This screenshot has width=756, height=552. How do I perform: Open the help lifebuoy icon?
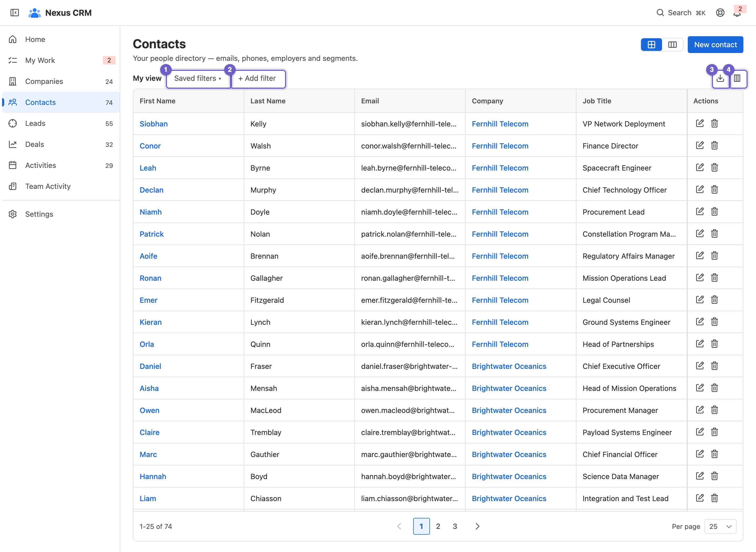[x=720, y=13]
